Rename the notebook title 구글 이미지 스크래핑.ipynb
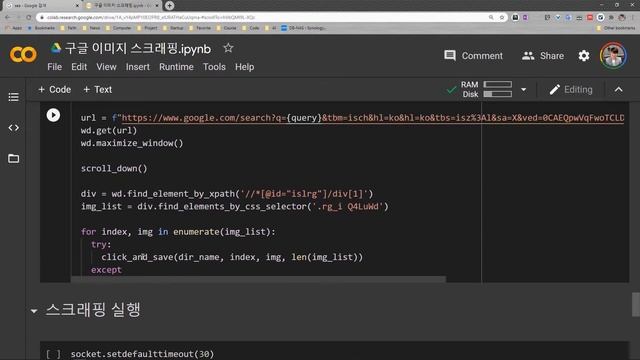The width and height of the screenshot is (640, 360). pos(138,48)
